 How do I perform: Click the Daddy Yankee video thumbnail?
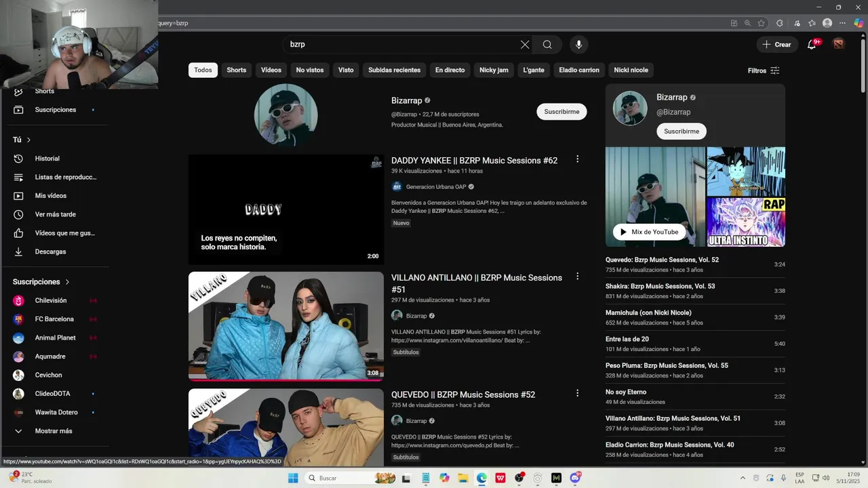point(286,209)
